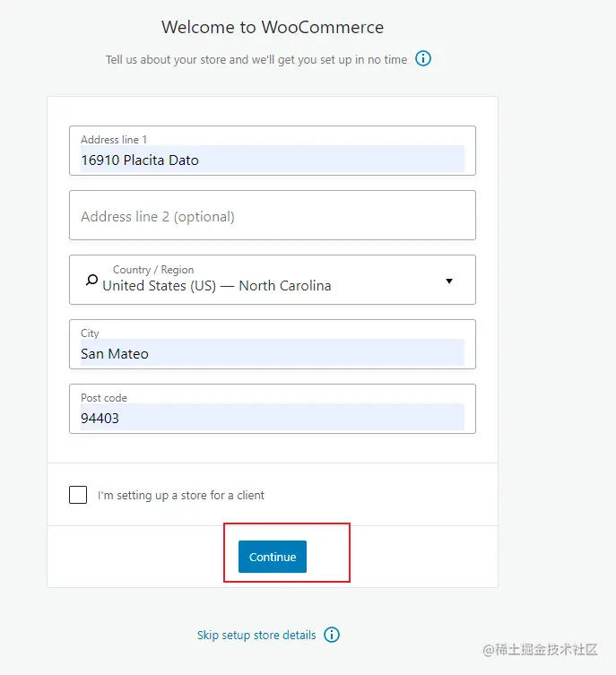Focus the City field with San Mateo
The image size is (616, 675).
(273, 344)
